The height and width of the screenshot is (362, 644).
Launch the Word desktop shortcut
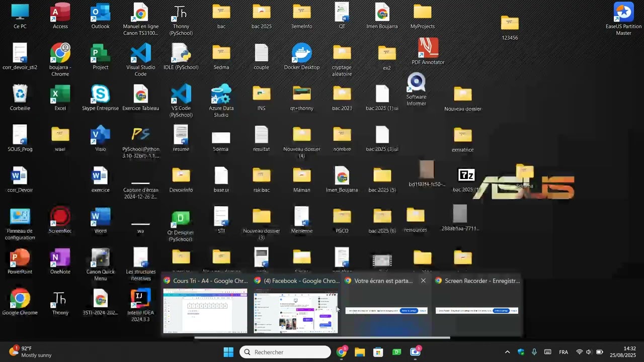[101, 220]
